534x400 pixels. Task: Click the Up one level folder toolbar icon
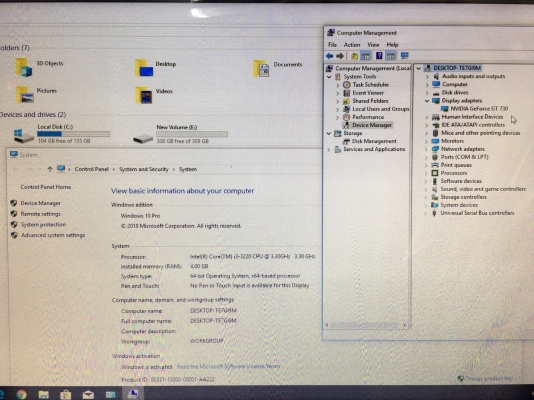[354, 56]
